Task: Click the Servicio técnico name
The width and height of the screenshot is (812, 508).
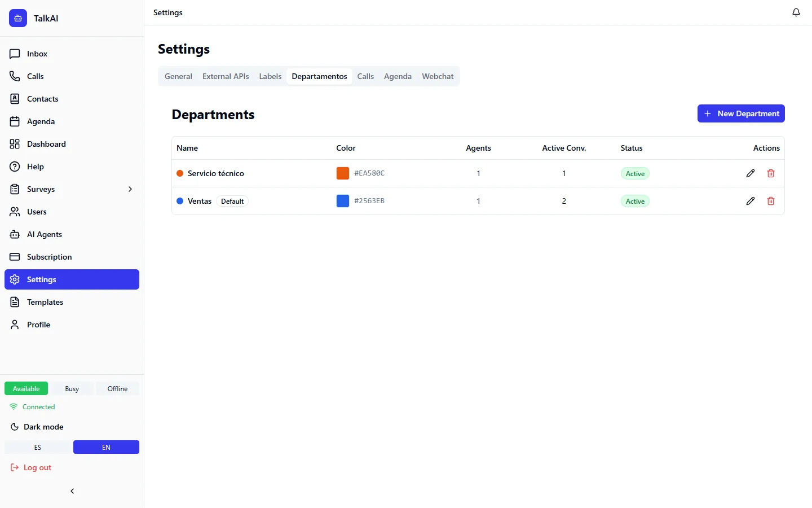Action: pyautogui.click(x=216, y=173)
